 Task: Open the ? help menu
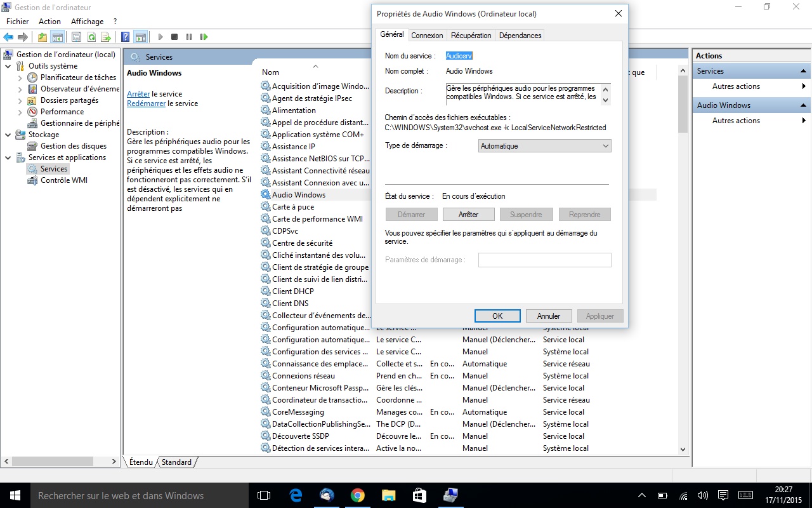[115, 22]
